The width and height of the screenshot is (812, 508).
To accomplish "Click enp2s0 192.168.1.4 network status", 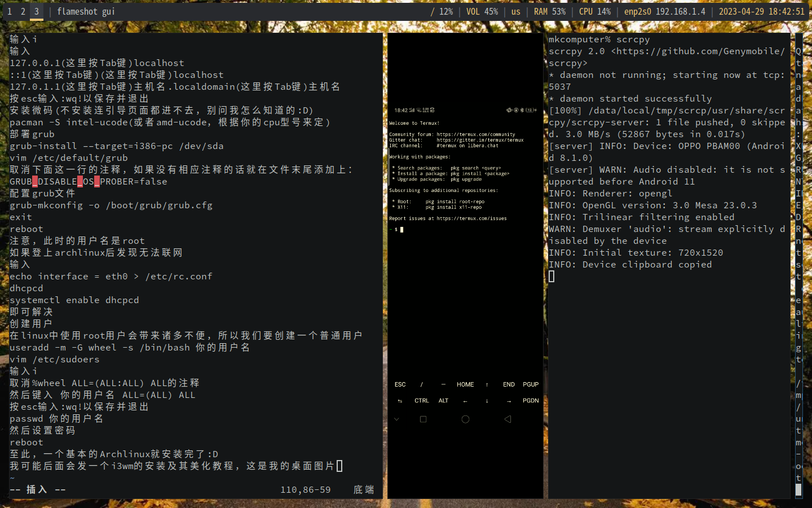I will coord(665,11).
